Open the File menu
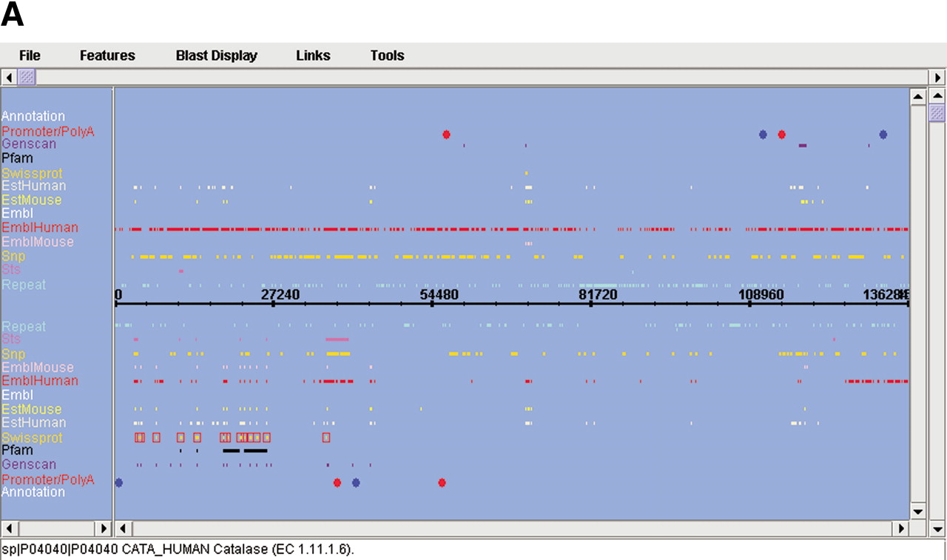 [30, 55]
